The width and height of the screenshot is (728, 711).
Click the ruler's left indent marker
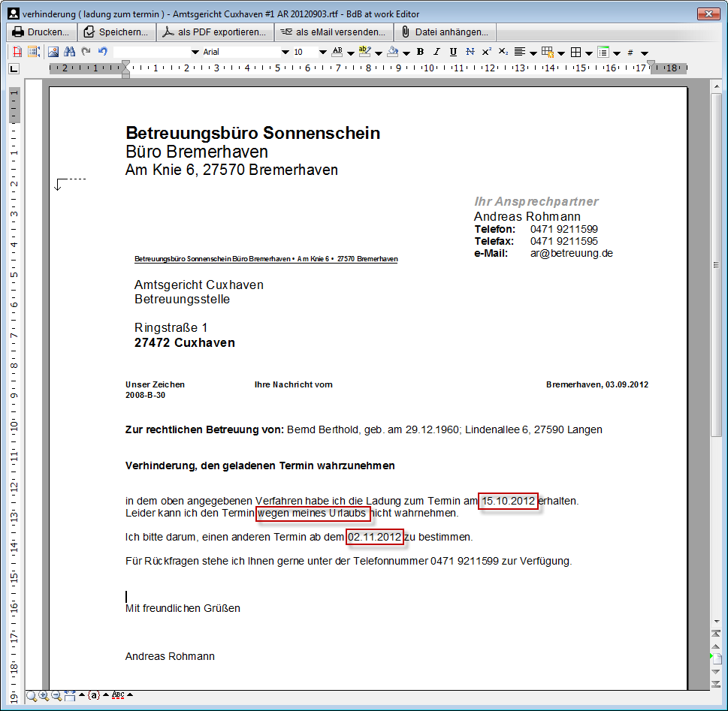(125, 68)
